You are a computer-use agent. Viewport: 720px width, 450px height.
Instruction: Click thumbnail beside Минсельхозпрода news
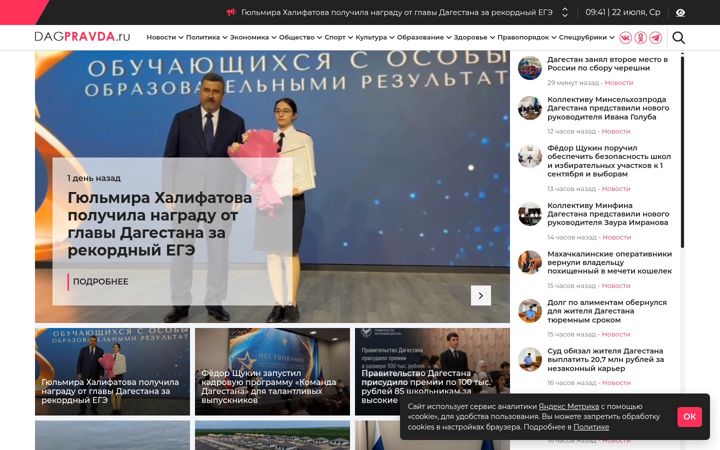point(530,108)
